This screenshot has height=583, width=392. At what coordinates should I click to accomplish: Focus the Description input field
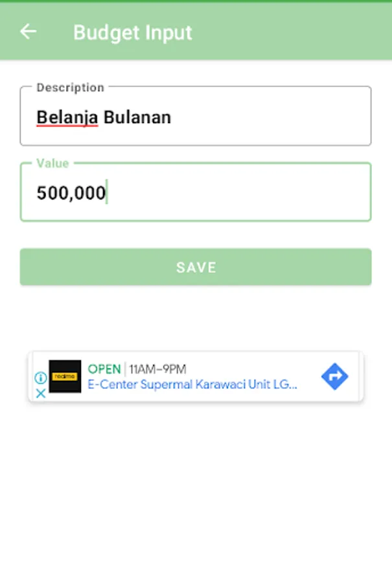[259, 118]
